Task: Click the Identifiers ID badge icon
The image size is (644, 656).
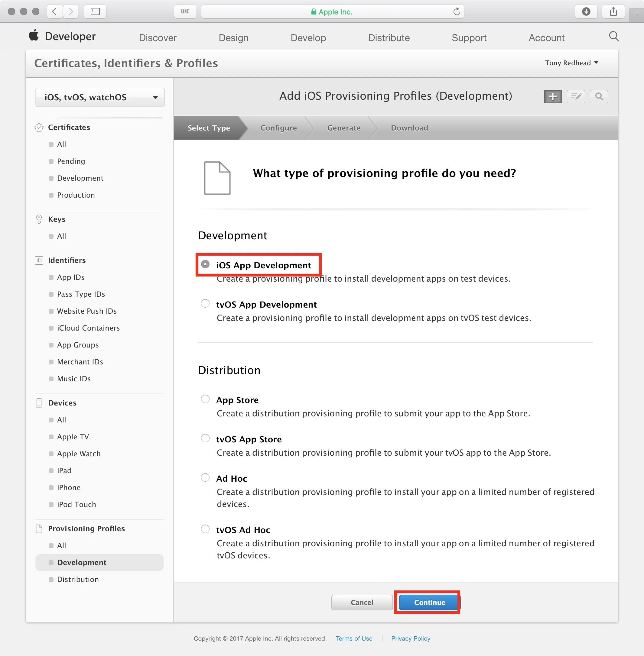Action: tap(39, 260)
